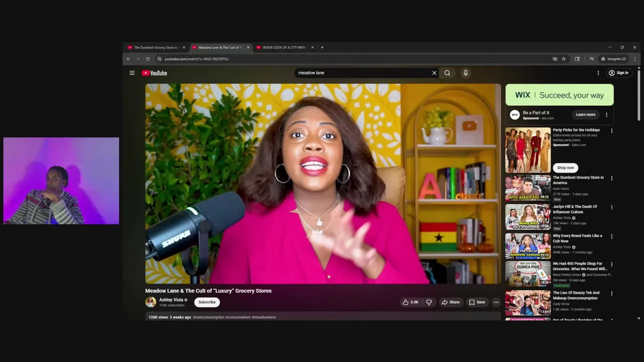Share the video

(x=450, y=302)
